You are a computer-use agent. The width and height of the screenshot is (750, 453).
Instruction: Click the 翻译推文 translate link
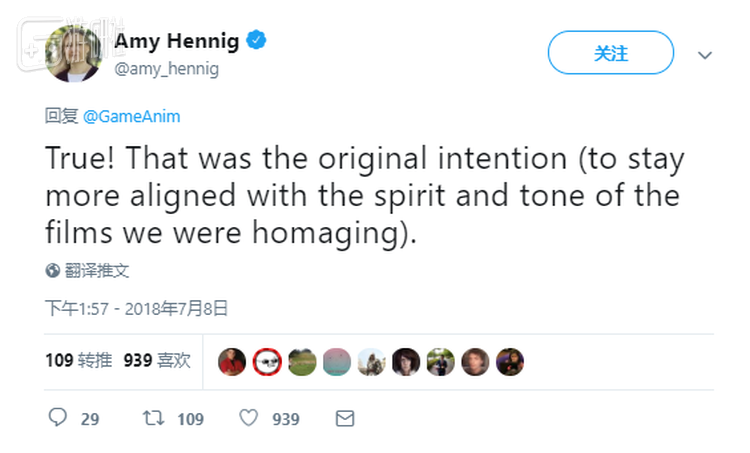pyautogui.click(x=97, y=270)
